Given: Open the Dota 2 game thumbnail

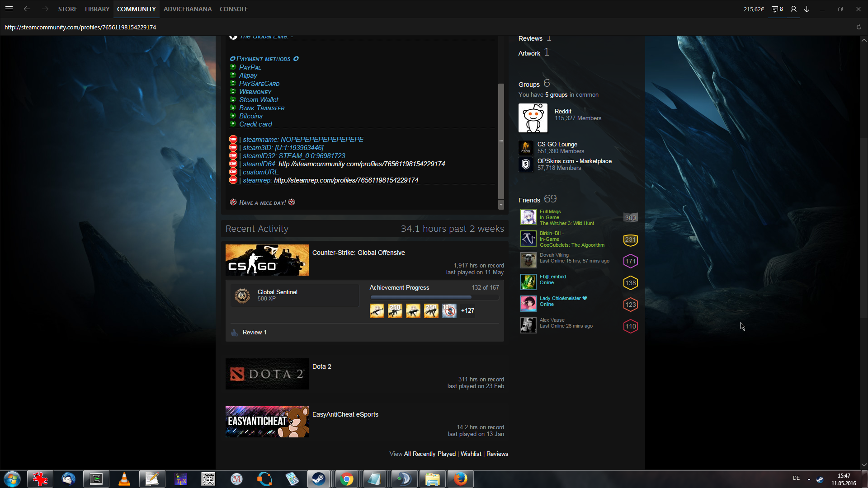Looking at the screenshot, I should pyautogui.click(x=267, y=374).
